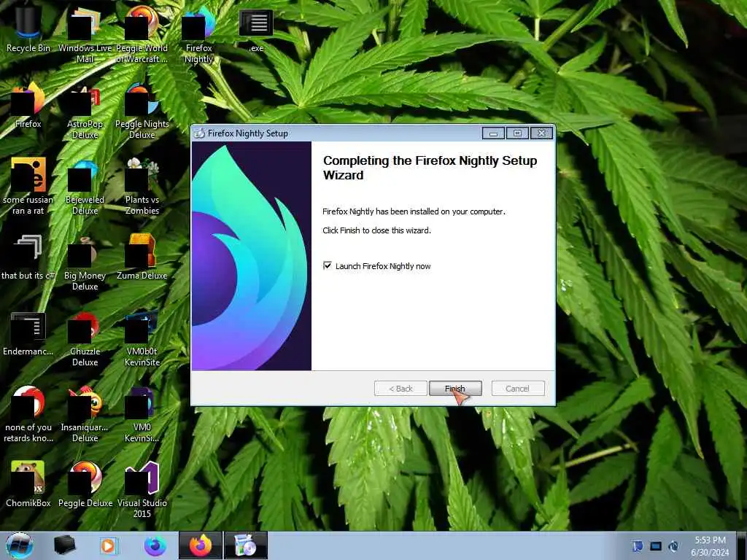Select Windows Live Mail desktop icon

[85, 34]
